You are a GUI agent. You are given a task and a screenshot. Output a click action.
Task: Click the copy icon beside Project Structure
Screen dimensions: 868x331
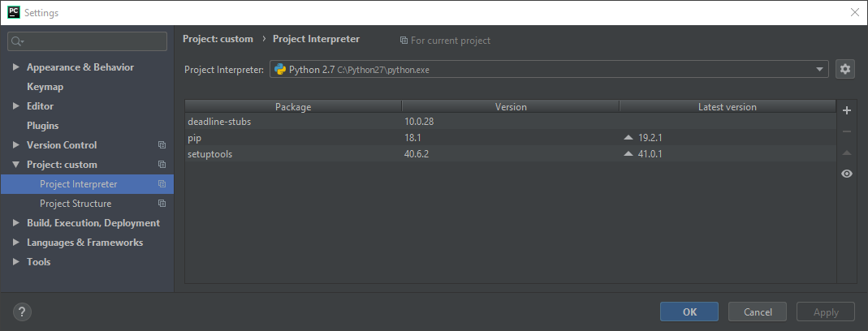(x=162, y=204)
